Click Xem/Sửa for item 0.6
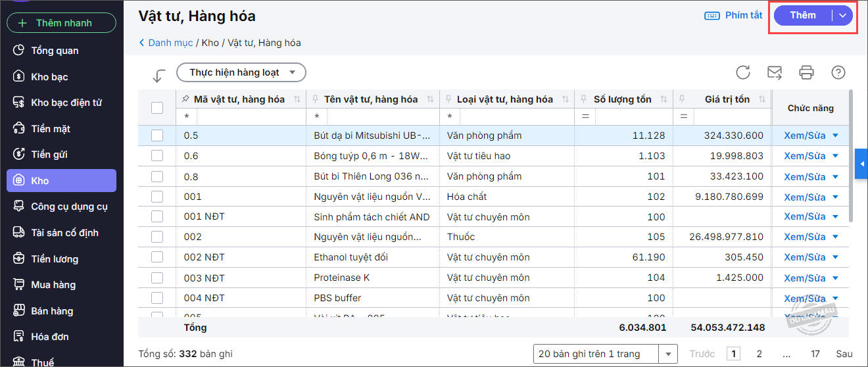The height and width of the screenshot is (367, 868). (804, 156)
